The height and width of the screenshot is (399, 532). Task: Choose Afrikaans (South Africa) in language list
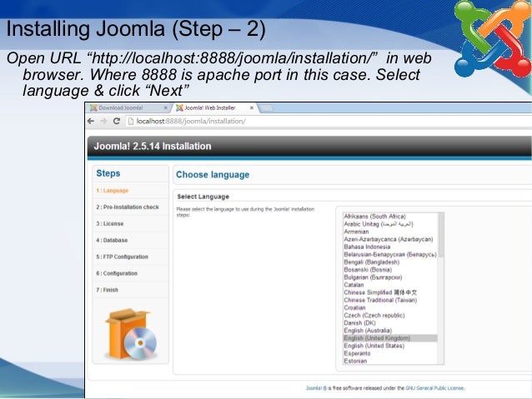click(x=390, y=217)
